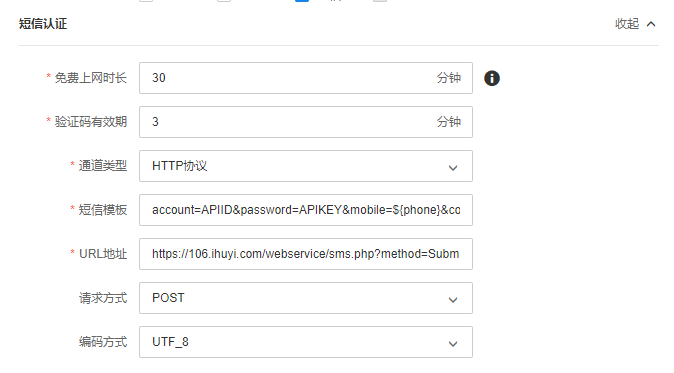
Task: Click the 分钟 suffix in 验证码有效期 field
Action: 449,122
